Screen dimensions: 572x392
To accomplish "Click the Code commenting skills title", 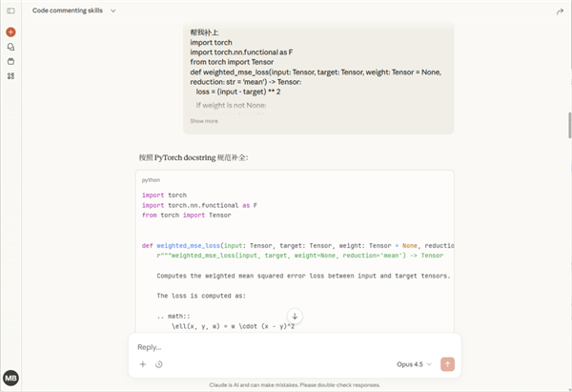I will click(x=68, y=10).
